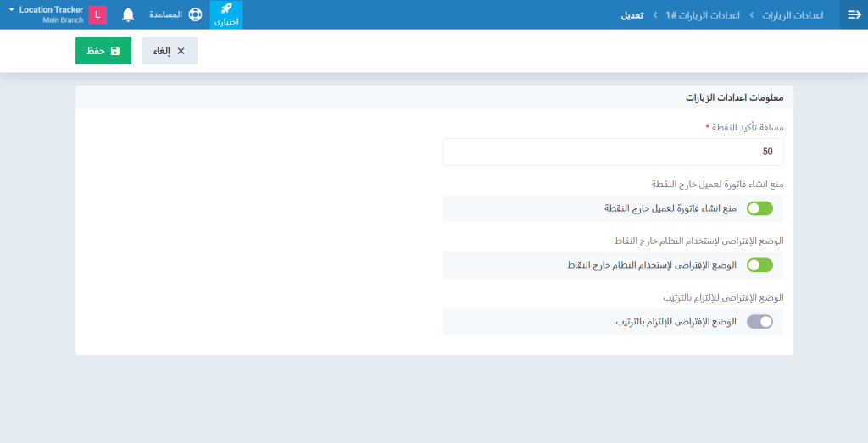Disable the منع انشاء فاتورة لعميل خارج النقطة switch

[759, 208]
